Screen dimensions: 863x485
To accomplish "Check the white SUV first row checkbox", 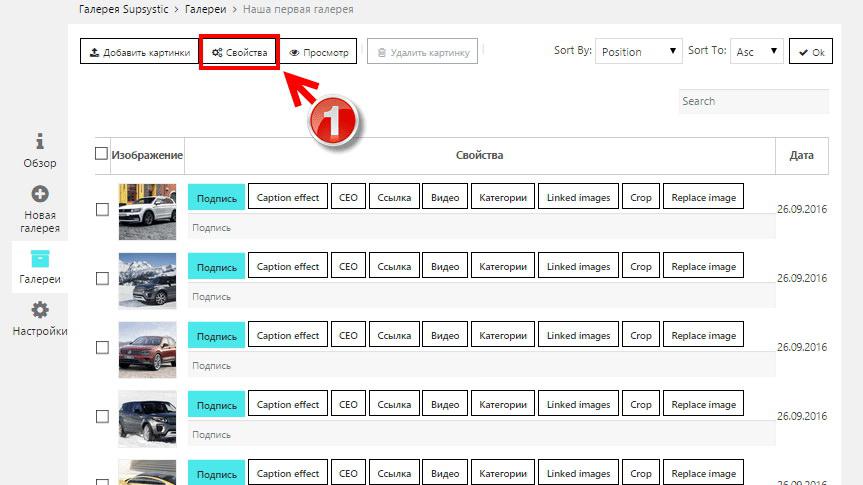I will 102,210.
